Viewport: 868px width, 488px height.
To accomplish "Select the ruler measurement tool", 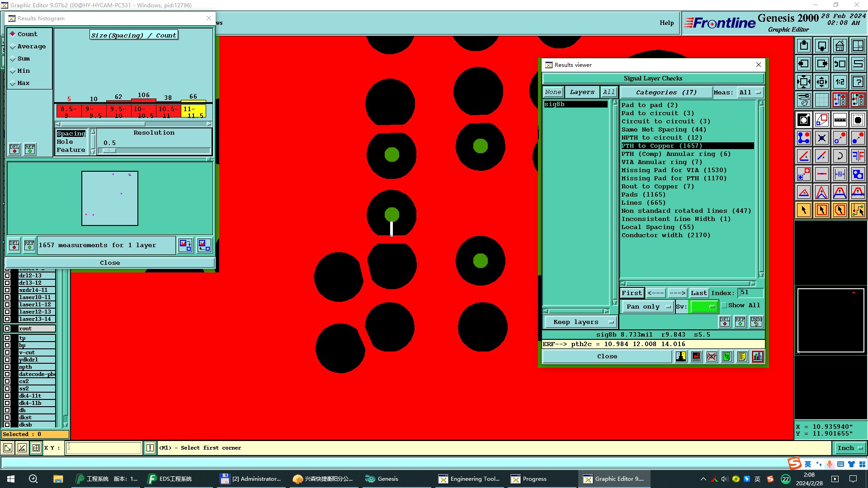I will click(840, 120).
